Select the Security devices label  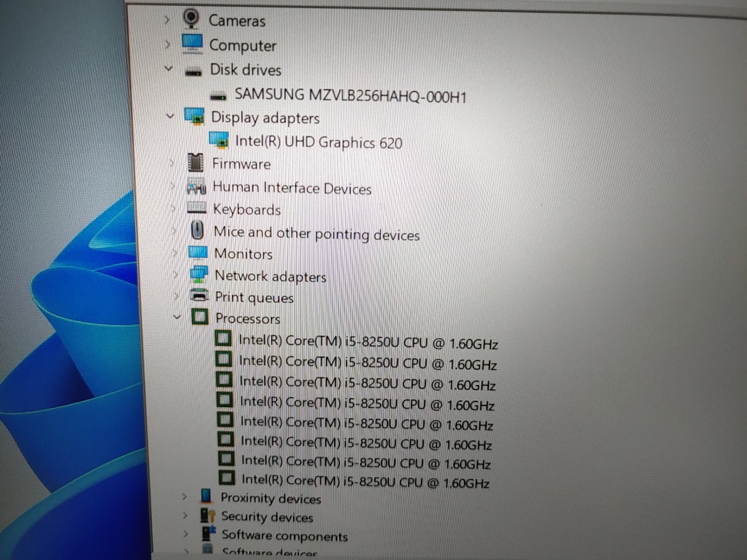pos(267,517)
